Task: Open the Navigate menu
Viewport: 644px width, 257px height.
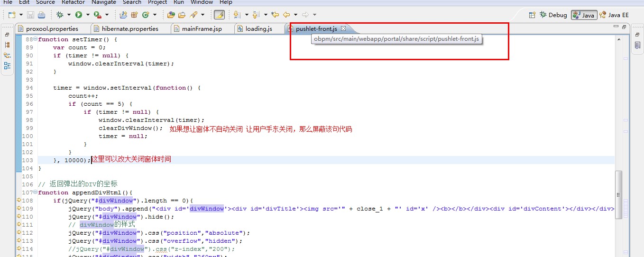Action: point(104,2)
